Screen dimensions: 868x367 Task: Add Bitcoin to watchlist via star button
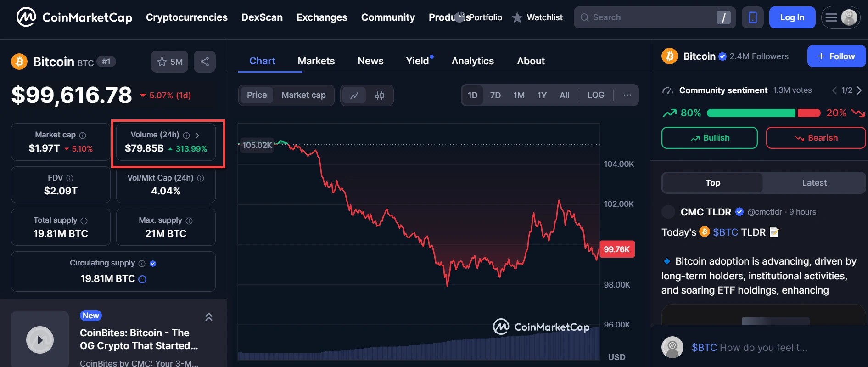pyautogui.click(x=169, y=62)
